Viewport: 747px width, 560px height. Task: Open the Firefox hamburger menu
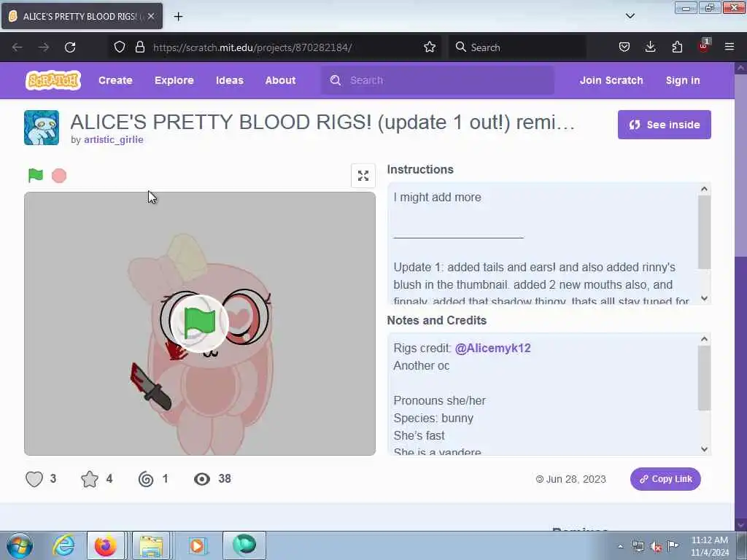tap(729, 47)
